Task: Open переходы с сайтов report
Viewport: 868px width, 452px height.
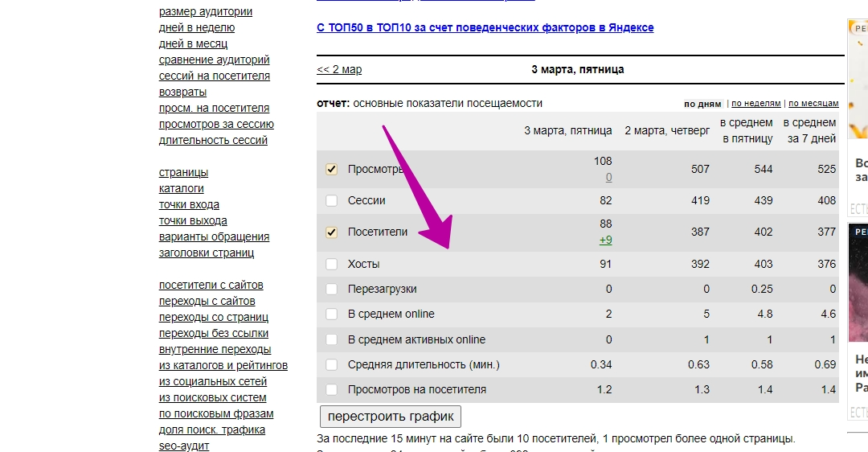Action: point(207,301)
